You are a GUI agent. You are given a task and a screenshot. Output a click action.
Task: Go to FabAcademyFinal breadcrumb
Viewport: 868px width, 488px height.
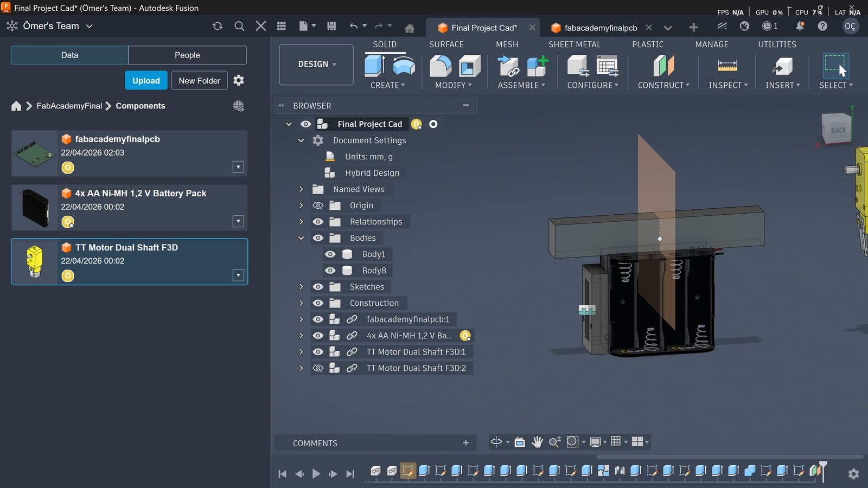(69, 106)
